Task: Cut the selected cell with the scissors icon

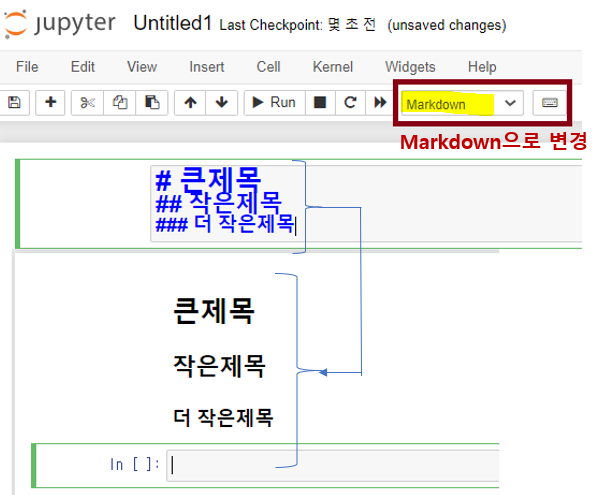Action: tap(87, 102)
